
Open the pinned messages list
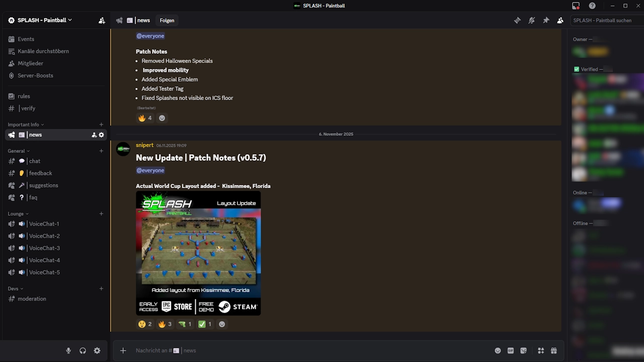coord(546,20)
